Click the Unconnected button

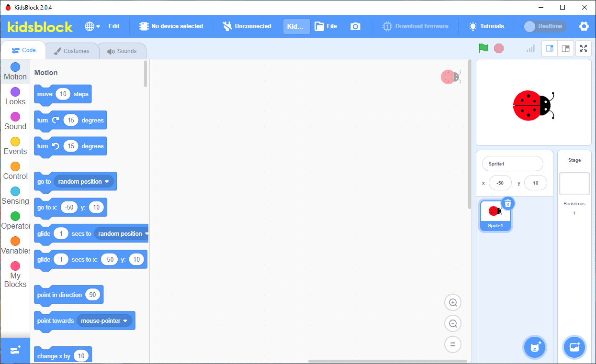247,26
